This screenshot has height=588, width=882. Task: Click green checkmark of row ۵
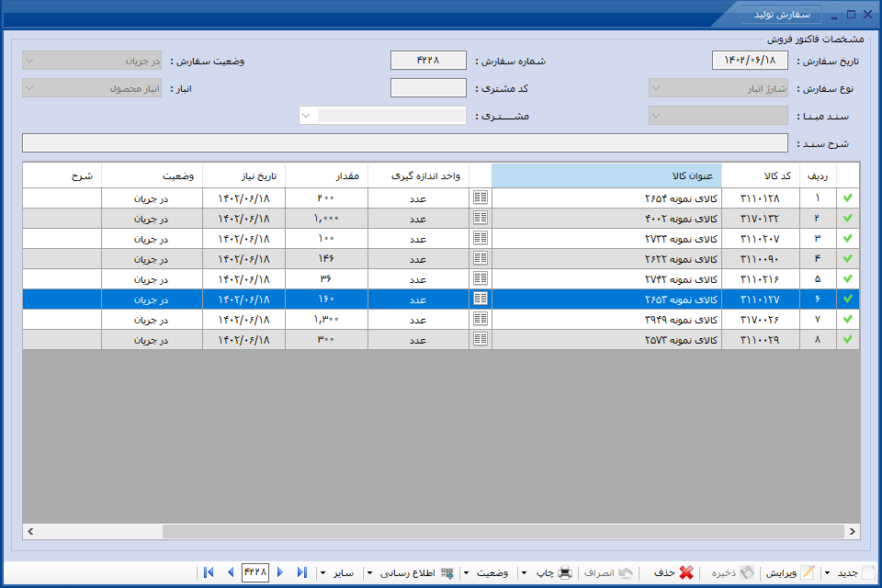pos(848,278)
